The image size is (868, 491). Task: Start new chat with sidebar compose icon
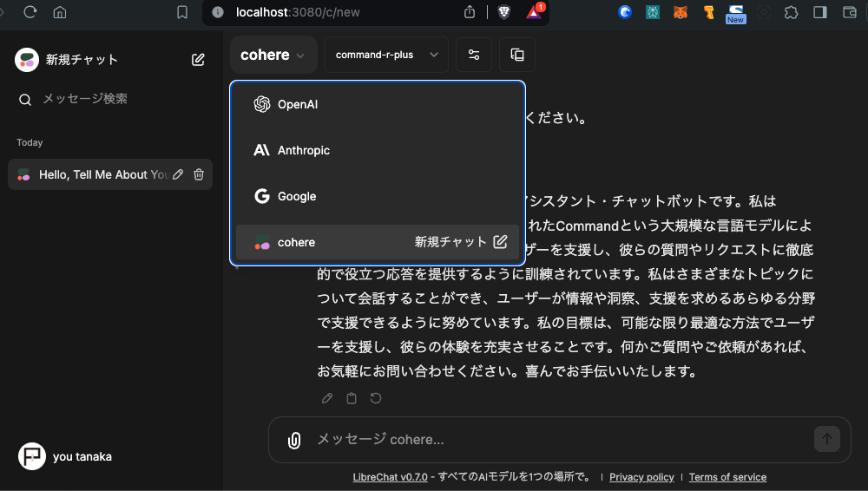(198, 60)
